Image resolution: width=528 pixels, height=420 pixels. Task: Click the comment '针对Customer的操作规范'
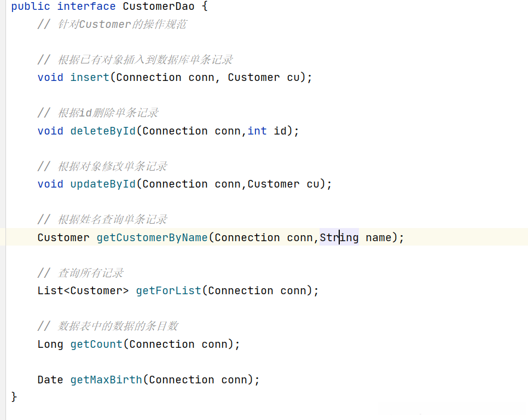122,24
